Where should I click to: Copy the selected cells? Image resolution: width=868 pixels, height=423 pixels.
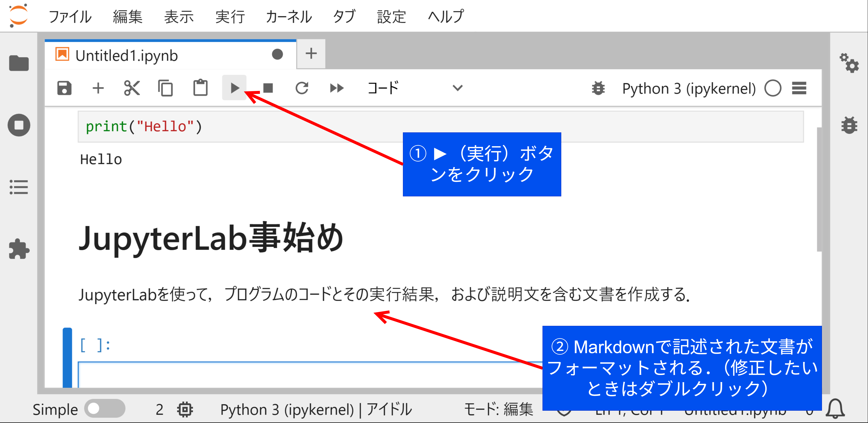tap(166, 88)
